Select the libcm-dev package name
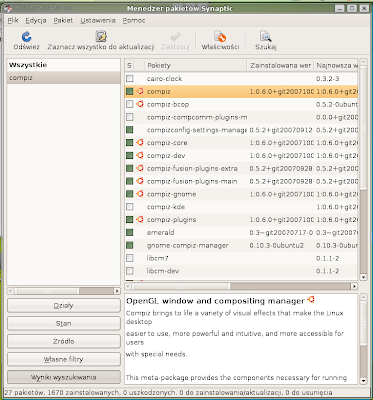373x400 pixels. point(163,271)
